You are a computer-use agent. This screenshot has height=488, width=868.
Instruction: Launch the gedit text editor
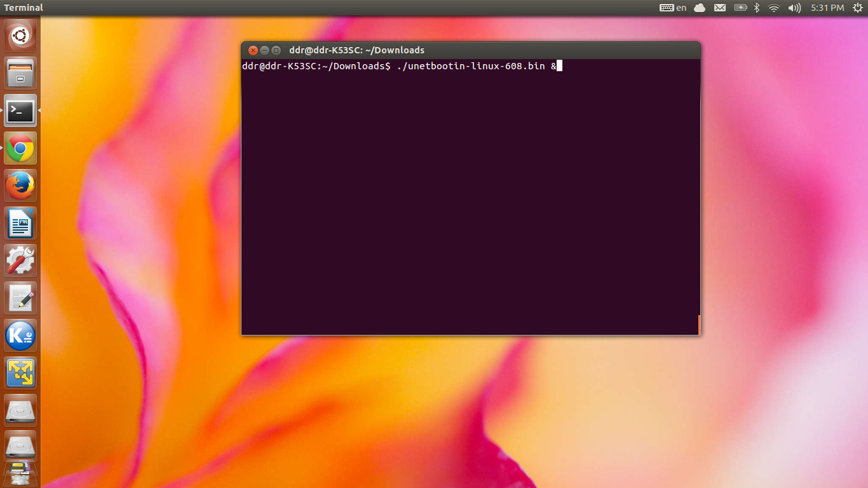click(x=20, y=298)
